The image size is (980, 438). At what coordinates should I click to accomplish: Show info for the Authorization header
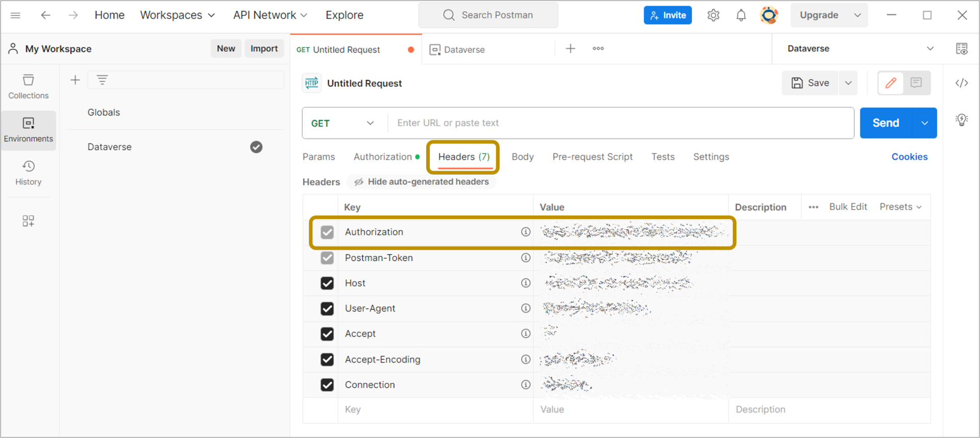coord(526,232)
